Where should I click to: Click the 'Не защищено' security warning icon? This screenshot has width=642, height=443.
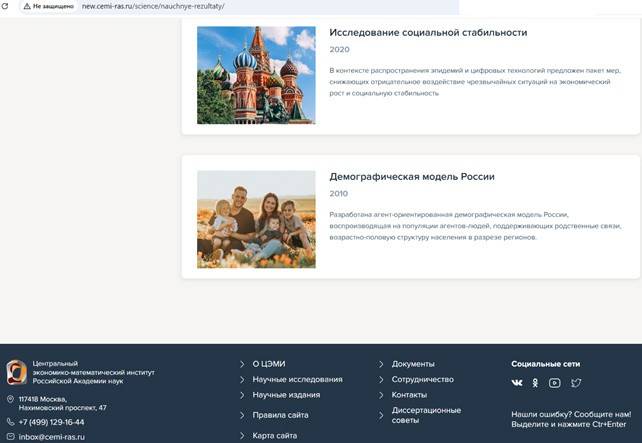[26, 6]
